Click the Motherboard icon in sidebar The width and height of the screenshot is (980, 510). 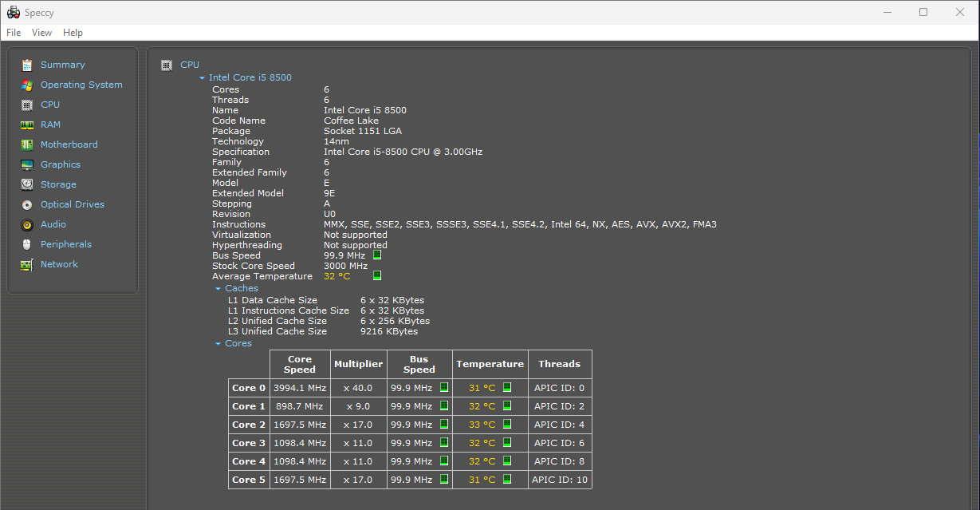pyautogui.click(x=27, y=144)
